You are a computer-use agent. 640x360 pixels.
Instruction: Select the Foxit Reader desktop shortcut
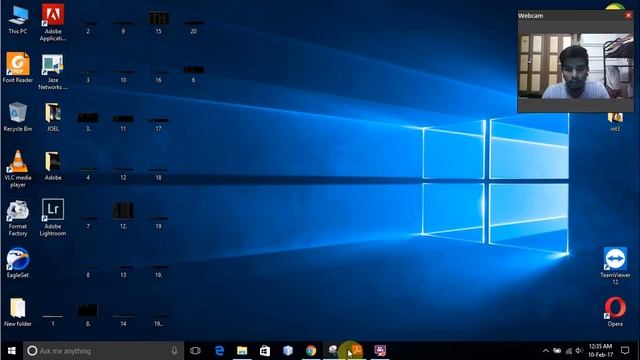tap(18, 68)
